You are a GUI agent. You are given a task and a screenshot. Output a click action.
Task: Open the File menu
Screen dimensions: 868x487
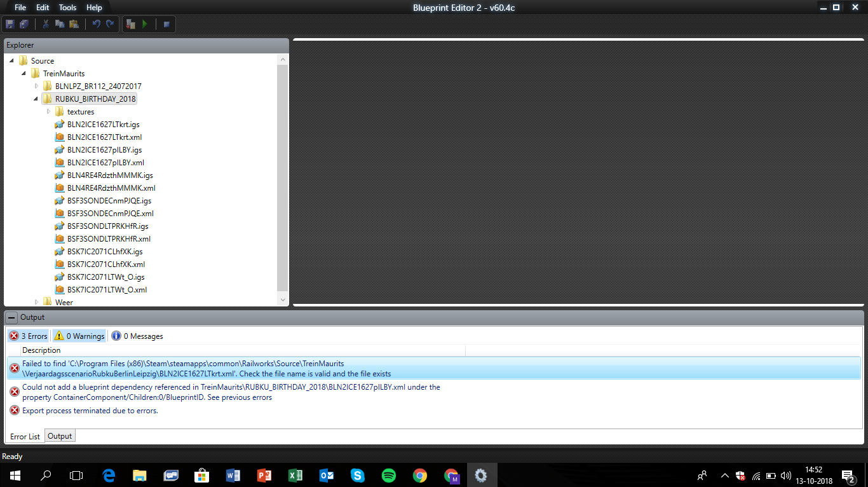[20, 8]
